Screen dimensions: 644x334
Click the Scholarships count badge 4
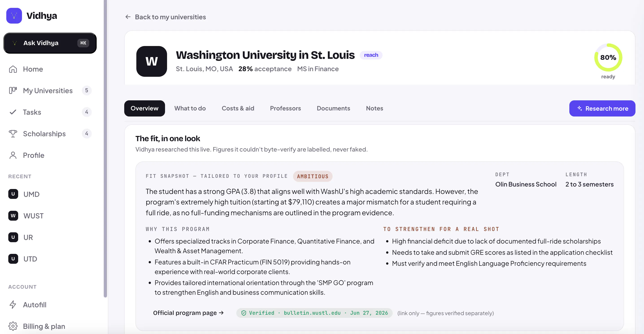coord(87,134)
